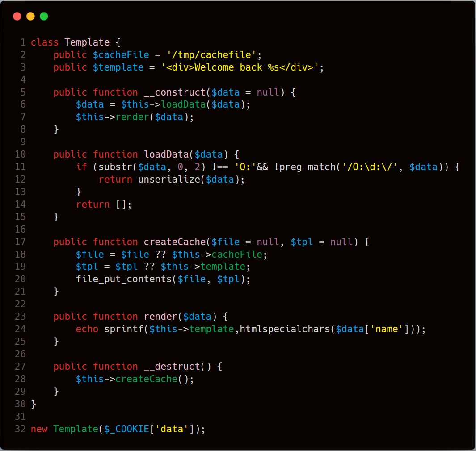Click the '$template' property on line 3

click(x=118, y=67)
